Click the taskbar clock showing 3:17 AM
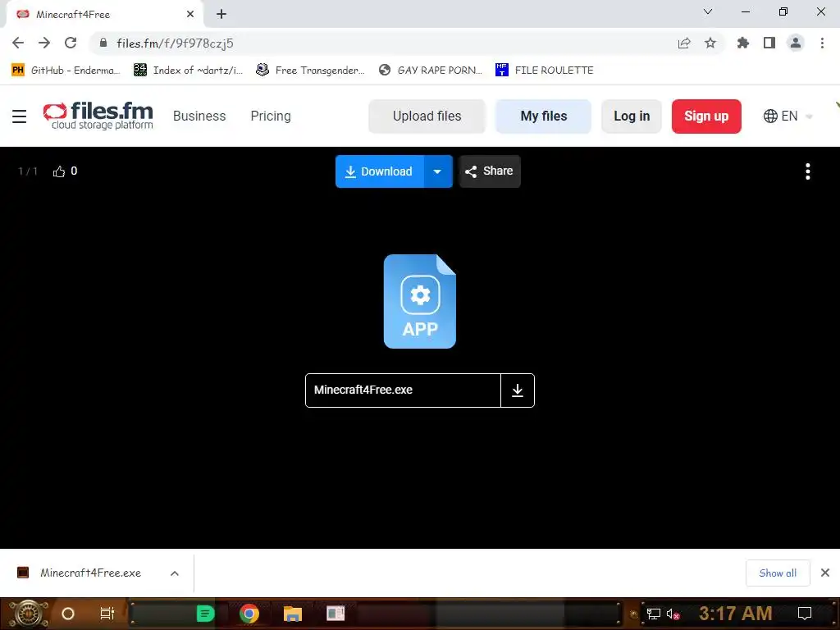This screenshot has height=630, width=840. point(736,614)
